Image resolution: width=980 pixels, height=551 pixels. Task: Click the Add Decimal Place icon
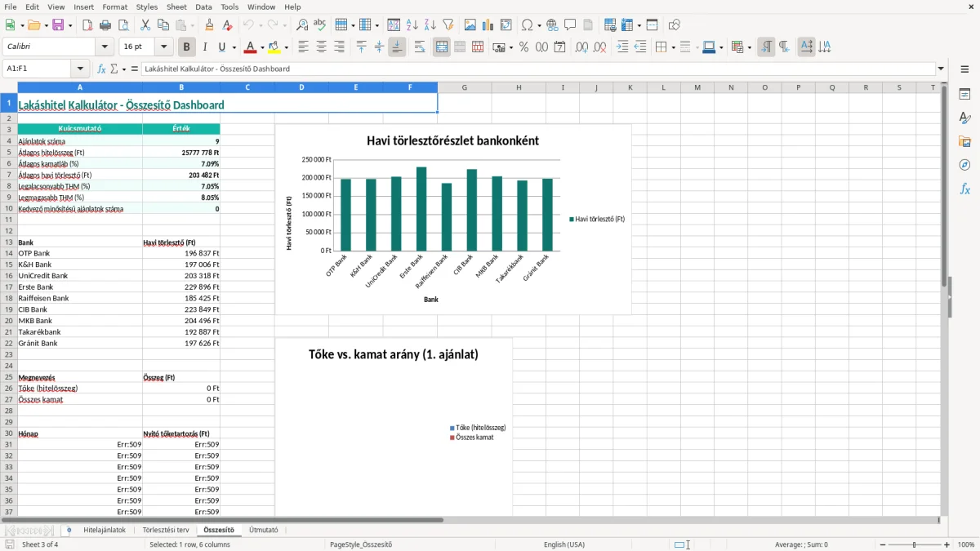pyautogui.click(x=582, y=47)
